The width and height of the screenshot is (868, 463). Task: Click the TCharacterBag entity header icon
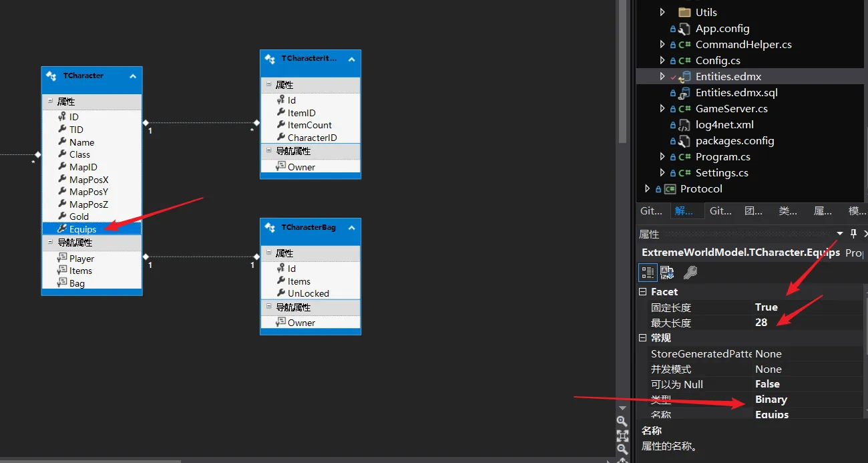[x=270, y=228]
